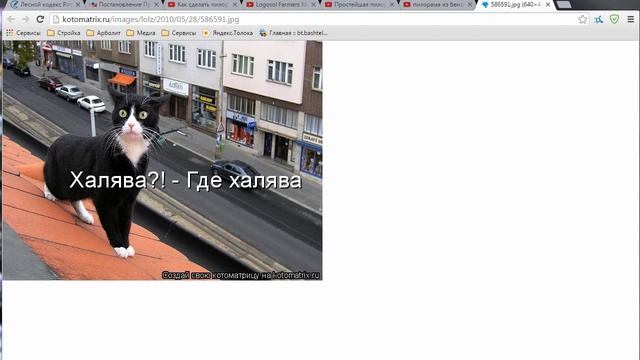Open the Главная :: bt.bashtel bookmark
The image size is (640, 360).
293,33
